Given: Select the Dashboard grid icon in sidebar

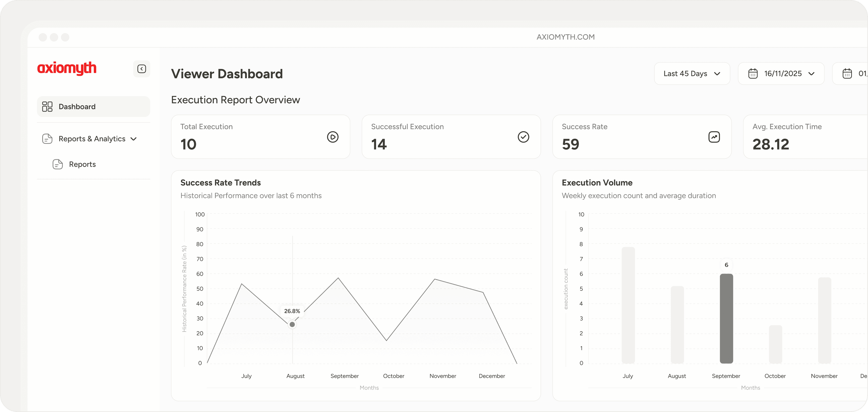Looking at the screenshot, I should [47, 106].
